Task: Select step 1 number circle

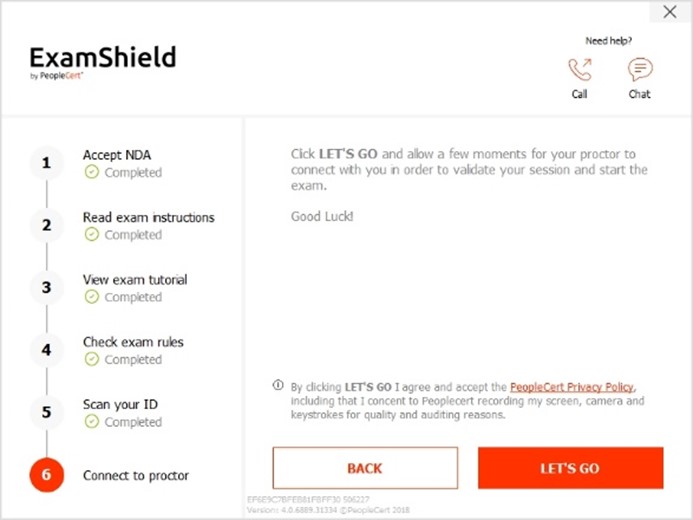Action: click(x=46, y=163)
